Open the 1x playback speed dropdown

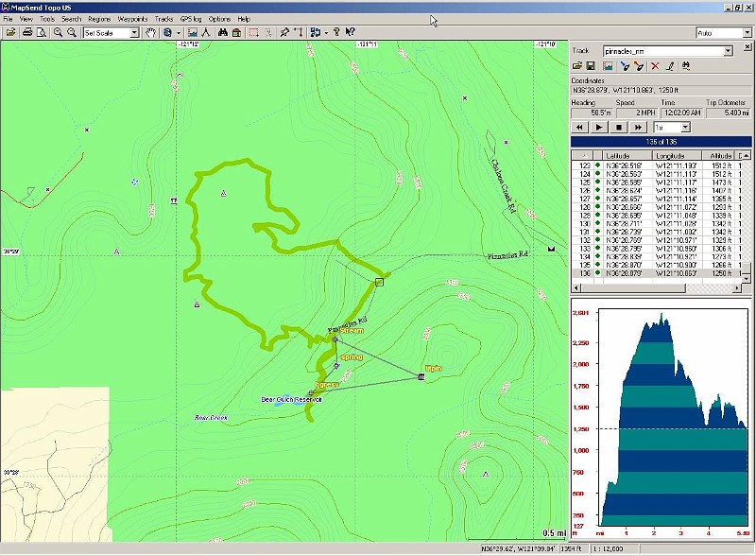[x=686, y=128]
